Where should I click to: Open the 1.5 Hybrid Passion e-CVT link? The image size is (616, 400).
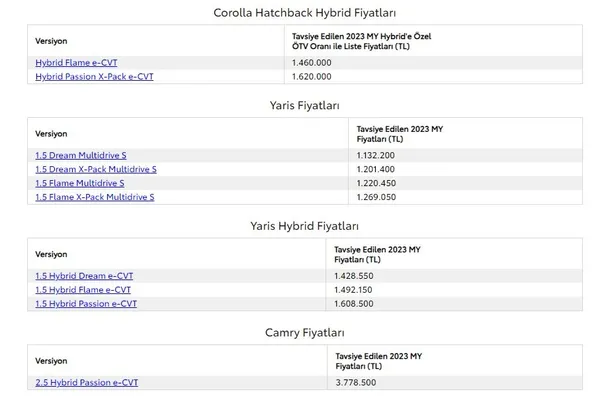click(86, 303)
